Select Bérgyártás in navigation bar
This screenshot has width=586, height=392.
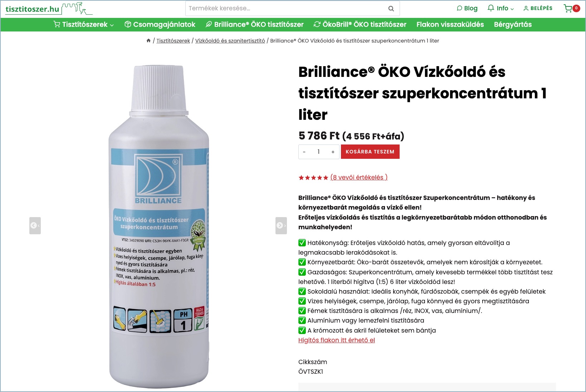tap(513, 24)
